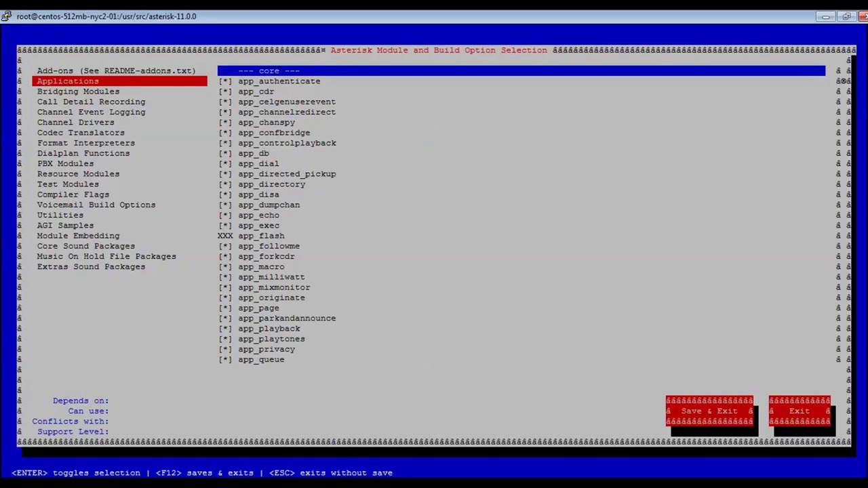868x488 pixels.
Task: Open Call Detail Recording category
Action: pyautogui.click(x=91, y=102)
